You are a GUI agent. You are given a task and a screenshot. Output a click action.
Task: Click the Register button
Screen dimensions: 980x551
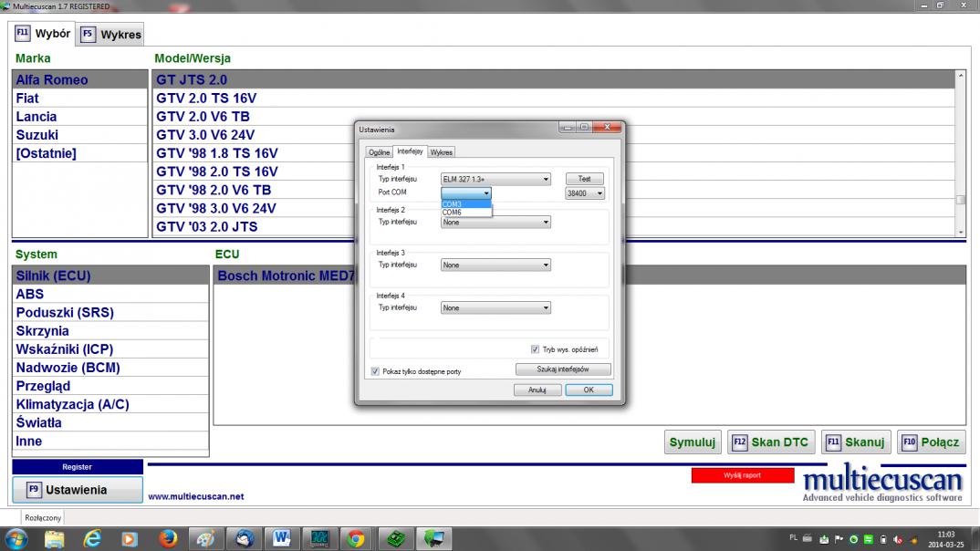click(78, 467)
